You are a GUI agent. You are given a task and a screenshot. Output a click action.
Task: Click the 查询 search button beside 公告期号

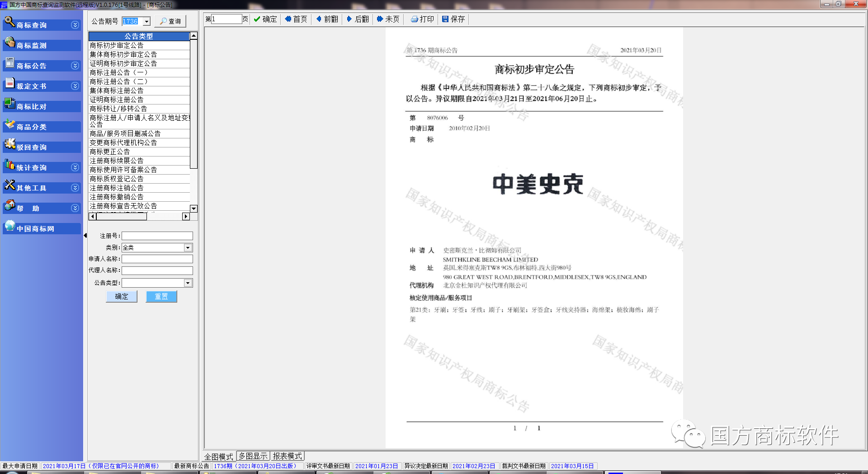(170, 21)
